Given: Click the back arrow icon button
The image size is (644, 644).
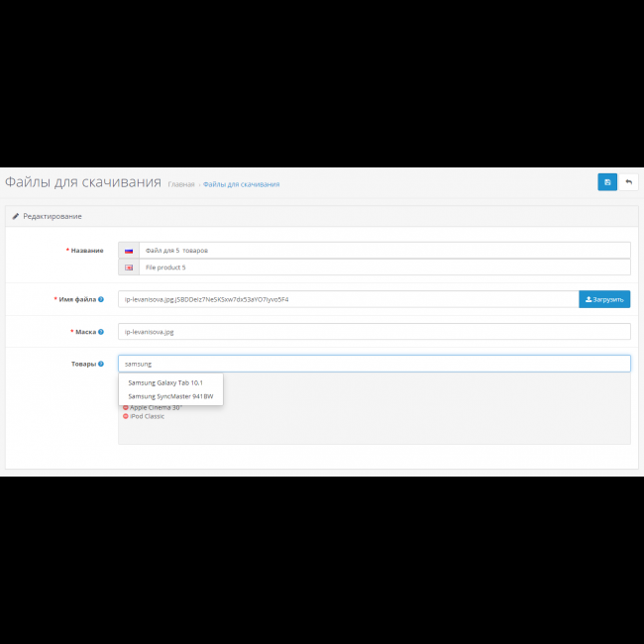Looking at the screenshot, I should tap(628, 182).
